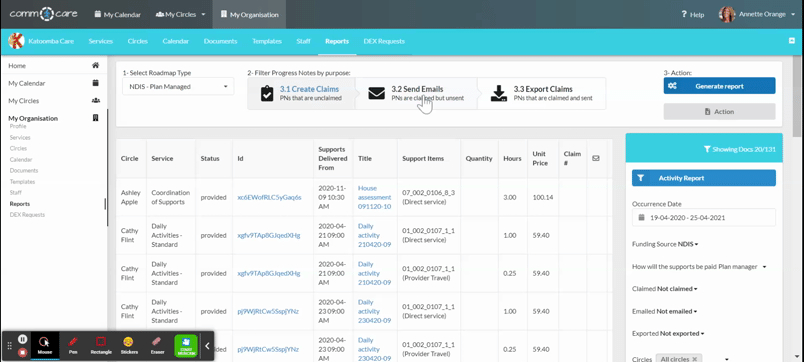This screenshot has height=362, width=804.
Task: Open My Organisation in the top bar
Action: coord(249,14)
